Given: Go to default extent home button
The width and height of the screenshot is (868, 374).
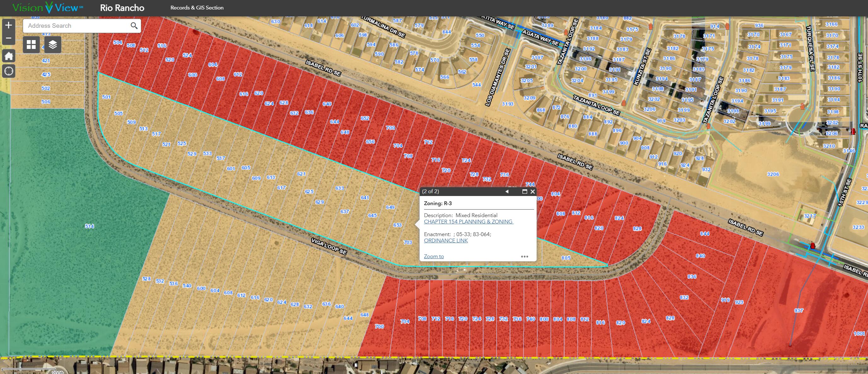Looking at the screenshot, I should (x=9, y=56).
